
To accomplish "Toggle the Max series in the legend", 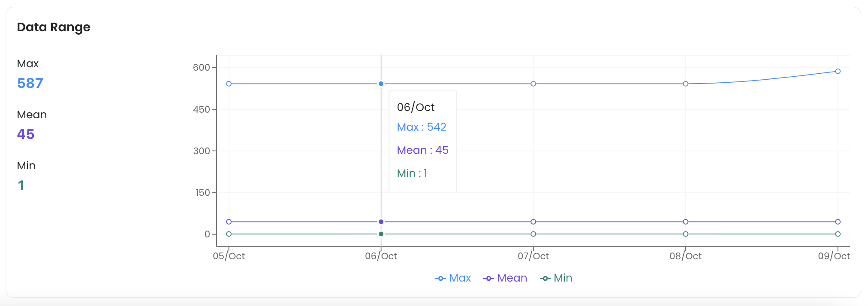I will [453, 278].
